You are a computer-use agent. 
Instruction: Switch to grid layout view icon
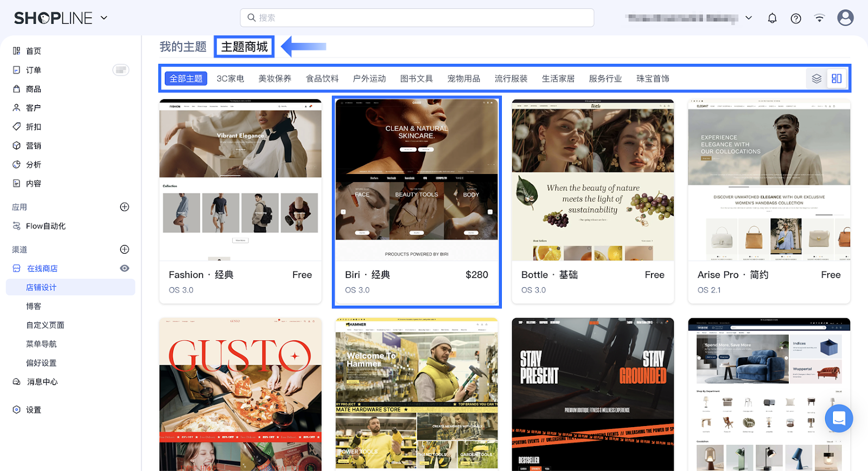(837, 79)
